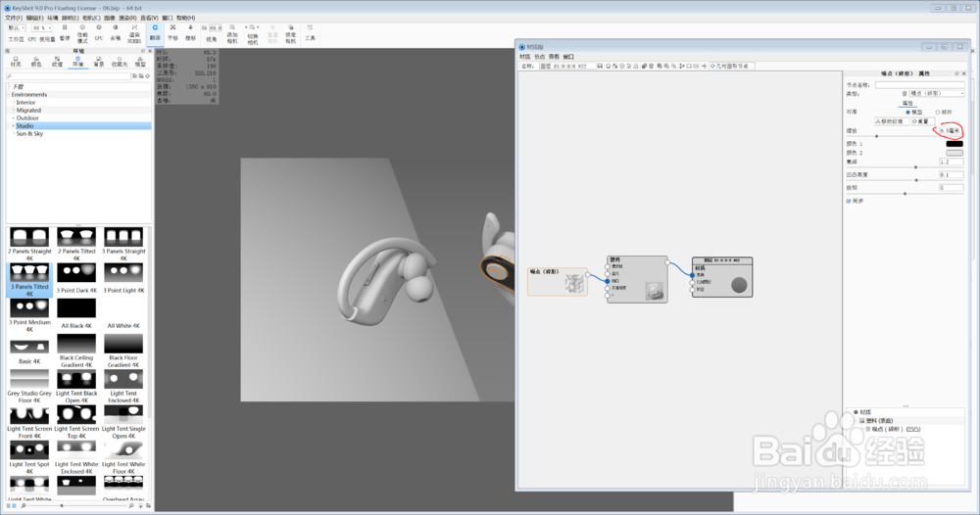
Task: Select Interior in environment tree
Action: tap(25, 103)
